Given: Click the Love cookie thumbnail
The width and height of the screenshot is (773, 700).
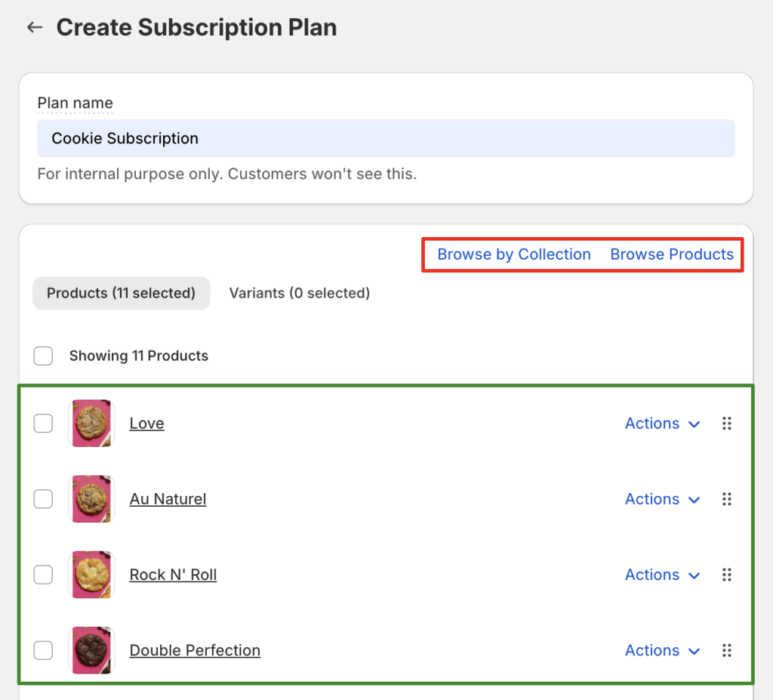Looking at the screenshot, I should [x=91, y=424].
